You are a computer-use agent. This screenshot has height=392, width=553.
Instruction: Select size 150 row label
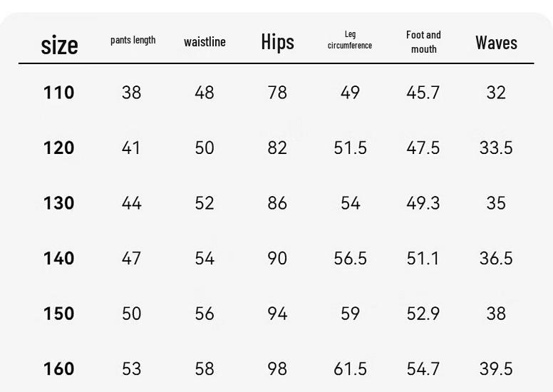(x=59, y=314)
